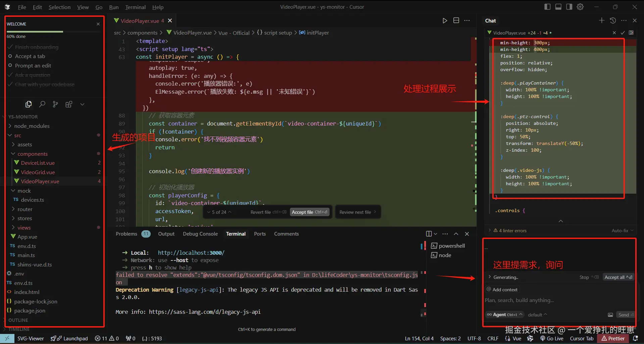Open diff view icon in chat header
The width and height of the screenshot is (644, 344).
[631, 33]
